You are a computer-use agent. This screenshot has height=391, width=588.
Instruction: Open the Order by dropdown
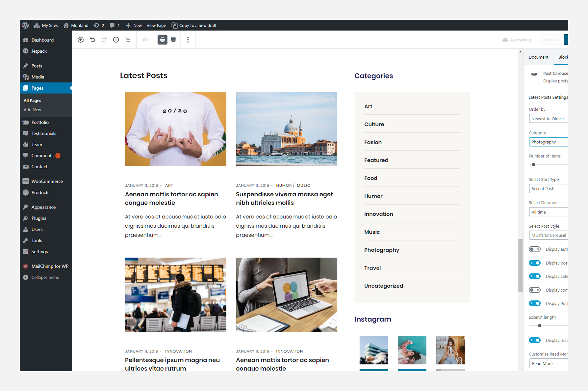(x=548, y=119)
